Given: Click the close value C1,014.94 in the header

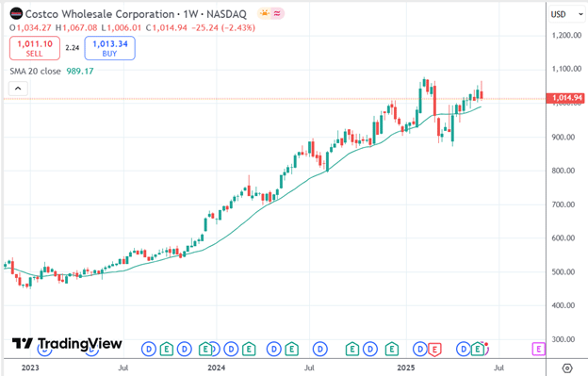Looking at the screenshot, I should 167,27.
